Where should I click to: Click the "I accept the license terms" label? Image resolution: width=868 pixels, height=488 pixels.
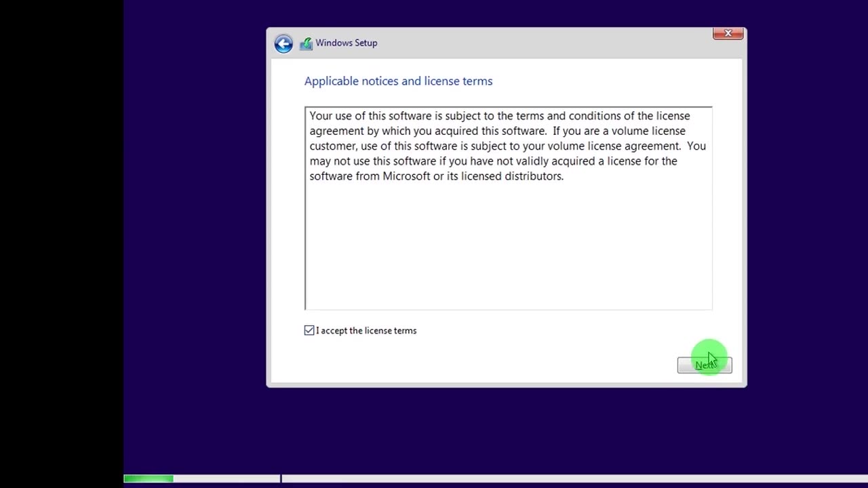click(x=366, y=331)
